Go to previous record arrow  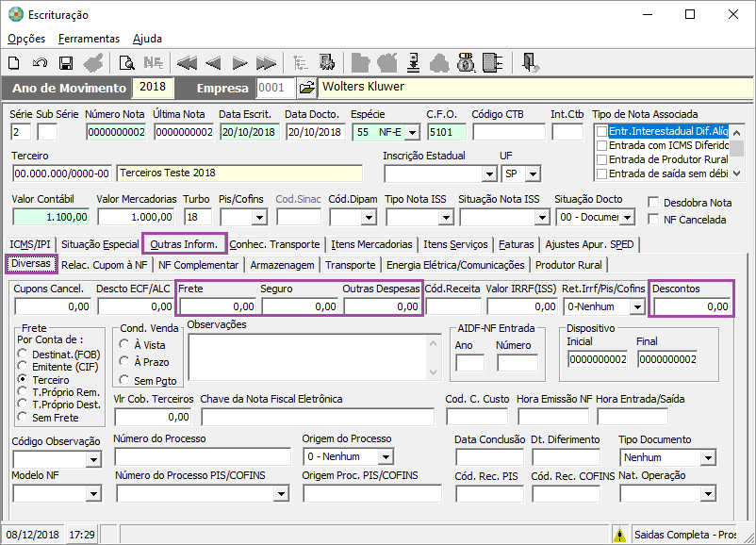pyautogui.click(x=213, y=63)
